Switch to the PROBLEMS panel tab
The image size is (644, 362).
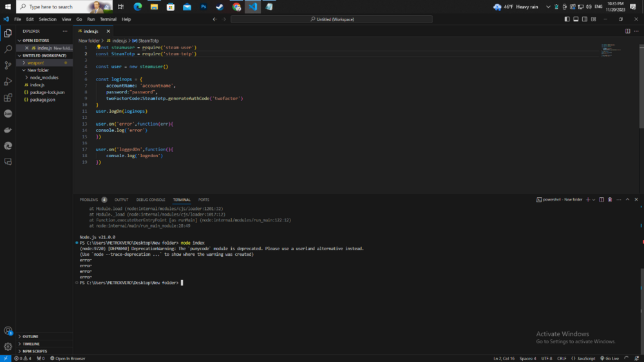(89, 200)
